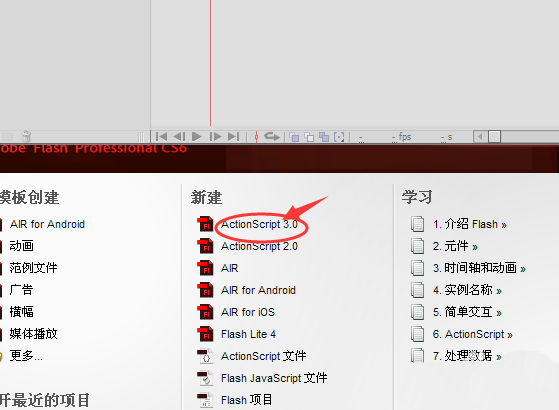Click the red playhead line in timeline
The image size is (559, 410).
(210, 63)
